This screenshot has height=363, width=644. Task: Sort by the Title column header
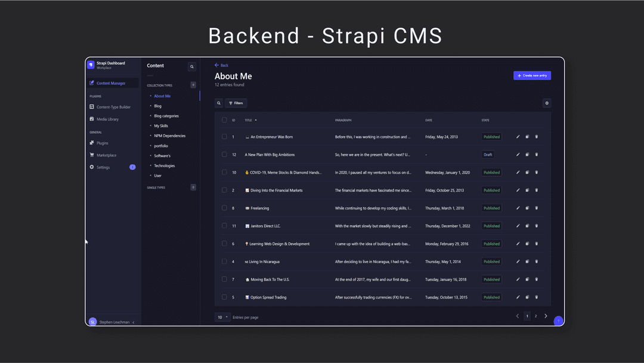coord(249,120)
